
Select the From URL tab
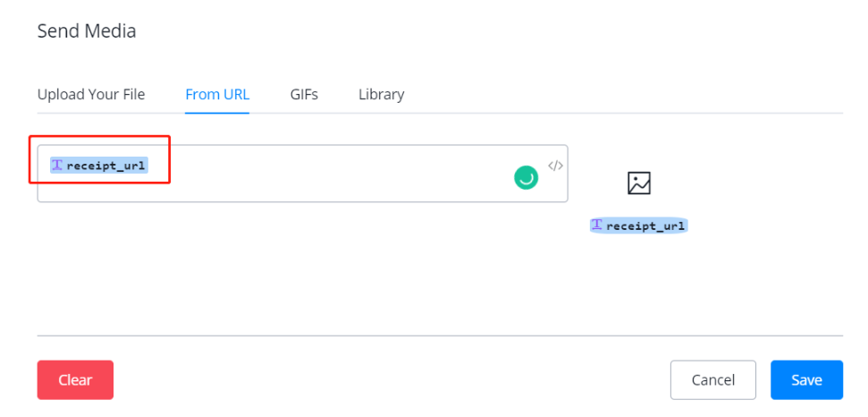[x=217, y=94]
